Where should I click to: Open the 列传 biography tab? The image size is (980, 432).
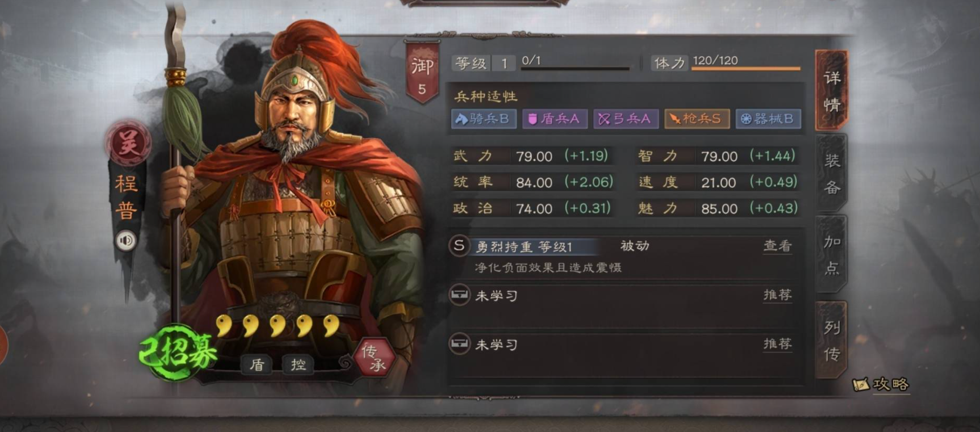coord(831,340)
